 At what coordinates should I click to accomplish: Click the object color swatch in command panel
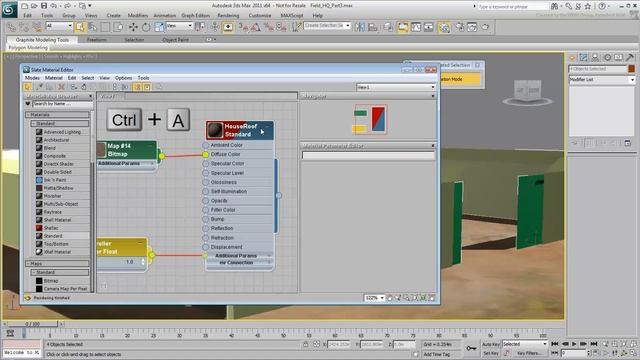tap(631, 69)
